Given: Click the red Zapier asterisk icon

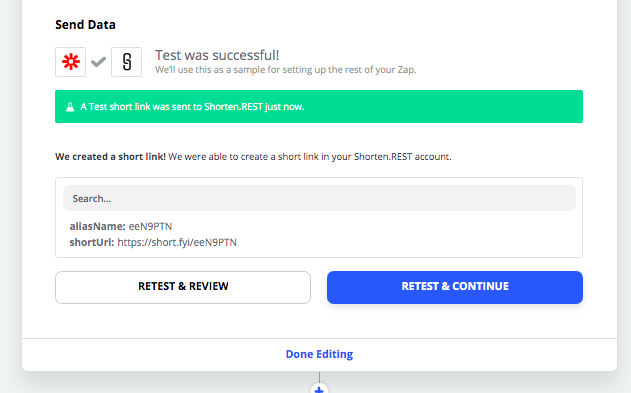Looking at the screenshot, I should (70, 62).
